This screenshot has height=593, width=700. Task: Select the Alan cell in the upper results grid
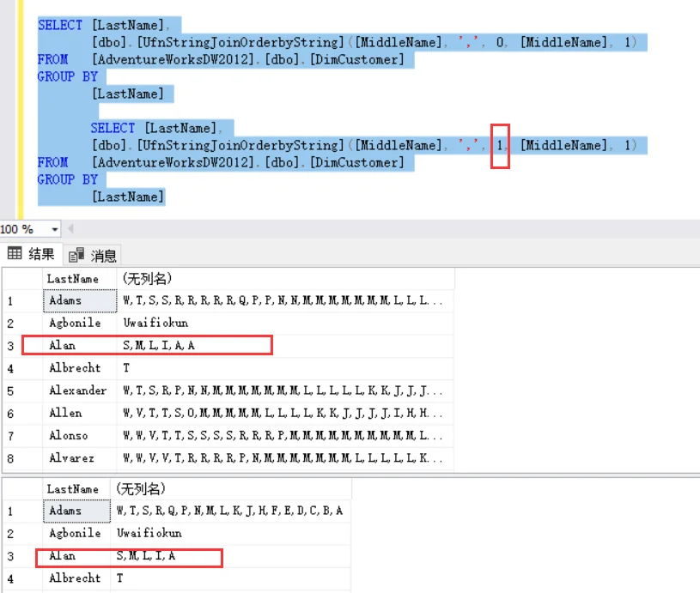(x=80, y=345)
